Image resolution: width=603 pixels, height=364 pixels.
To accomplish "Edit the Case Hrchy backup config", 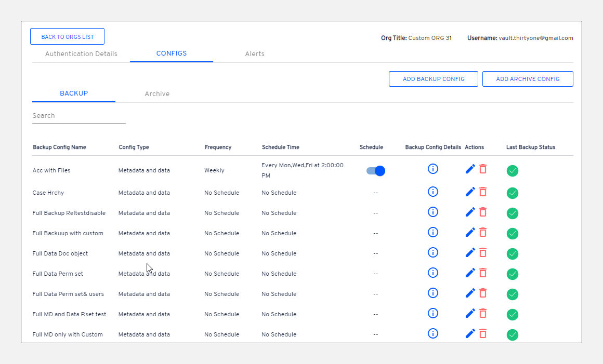I will coord(470,192).
